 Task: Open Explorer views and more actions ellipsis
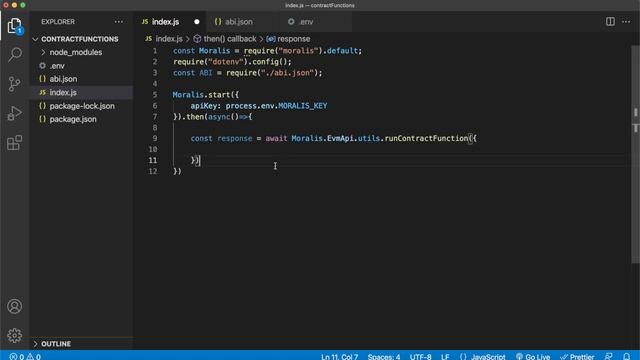tap(119, 22)
